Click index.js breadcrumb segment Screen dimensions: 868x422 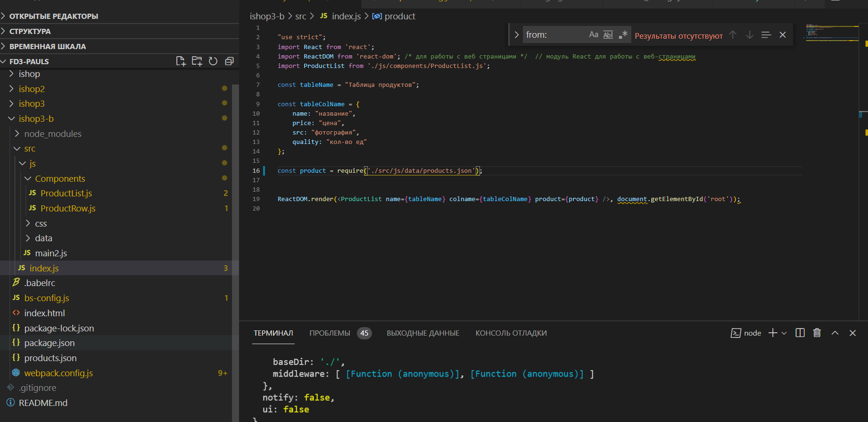click(x=340, y=16)
